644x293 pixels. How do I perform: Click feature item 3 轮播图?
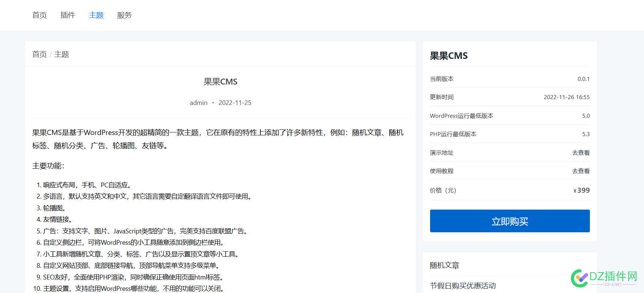tap(54, 208)
